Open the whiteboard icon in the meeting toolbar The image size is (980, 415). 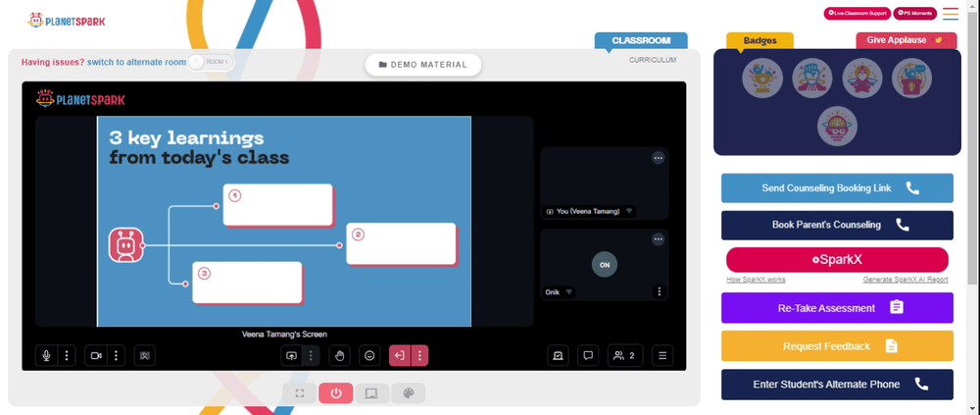click(559, 355)
